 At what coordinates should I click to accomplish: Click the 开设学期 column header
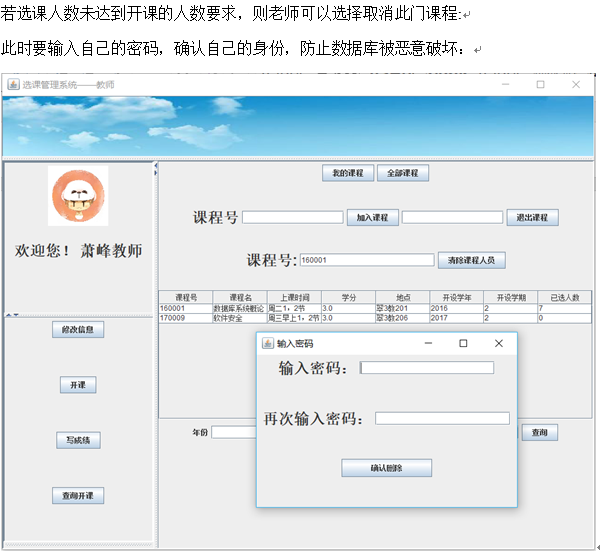511,297
